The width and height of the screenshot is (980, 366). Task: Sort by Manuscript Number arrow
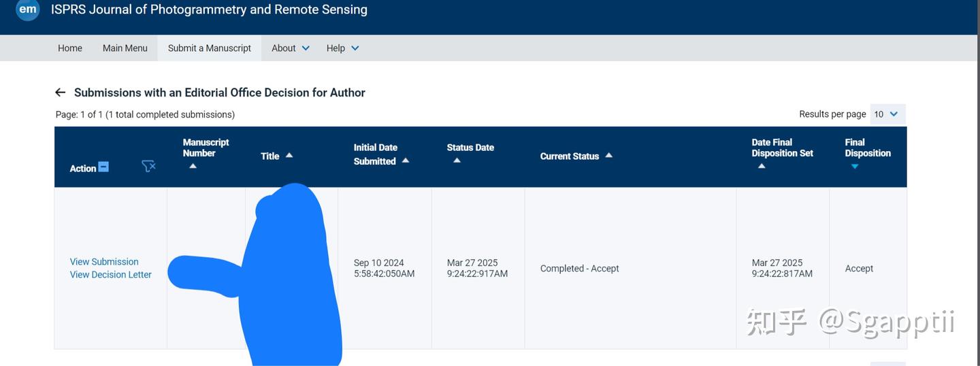click(x=193, y=166)
